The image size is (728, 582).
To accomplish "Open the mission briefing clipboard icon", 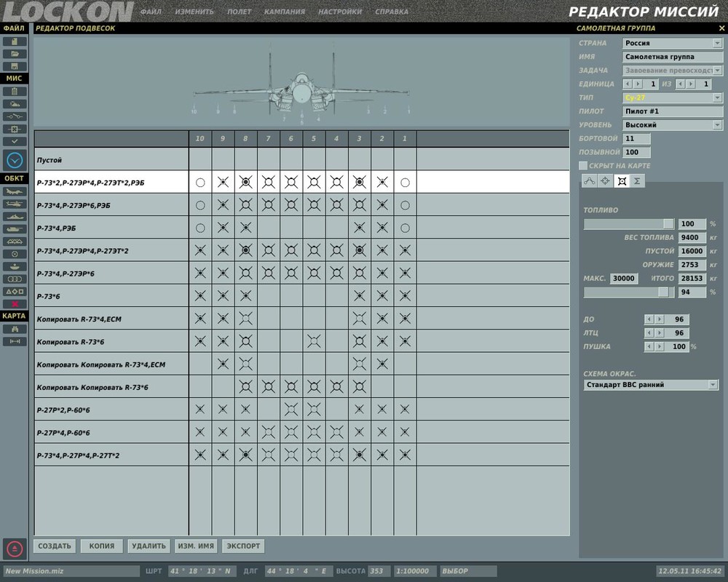I will click(x=15, y=92).
